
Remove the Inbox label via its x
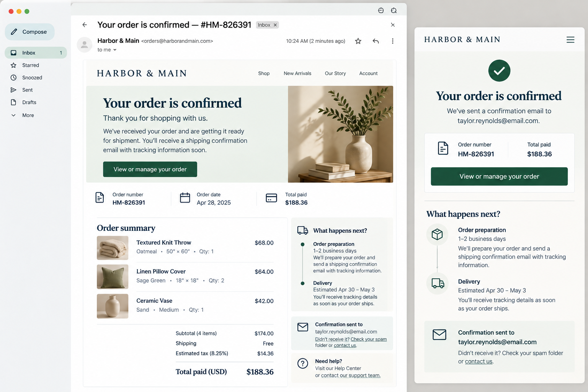[x=275, y=25]
